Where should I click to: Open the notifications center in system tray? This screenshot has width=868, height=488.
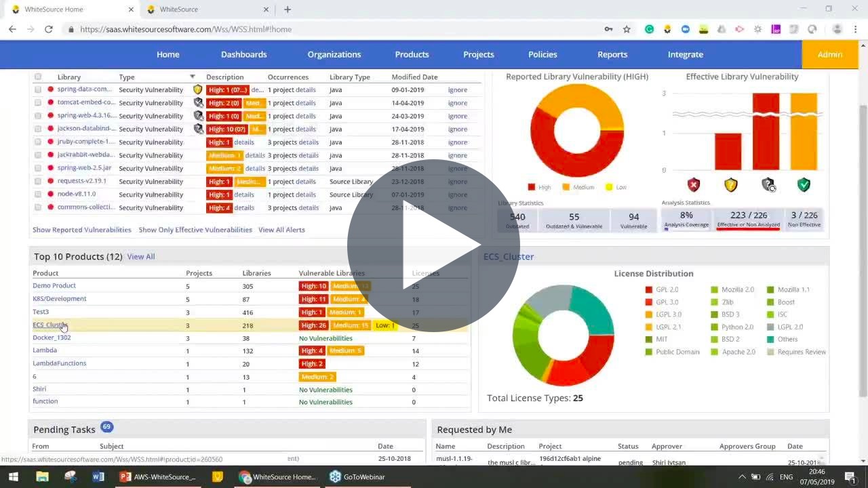(850, 476)
